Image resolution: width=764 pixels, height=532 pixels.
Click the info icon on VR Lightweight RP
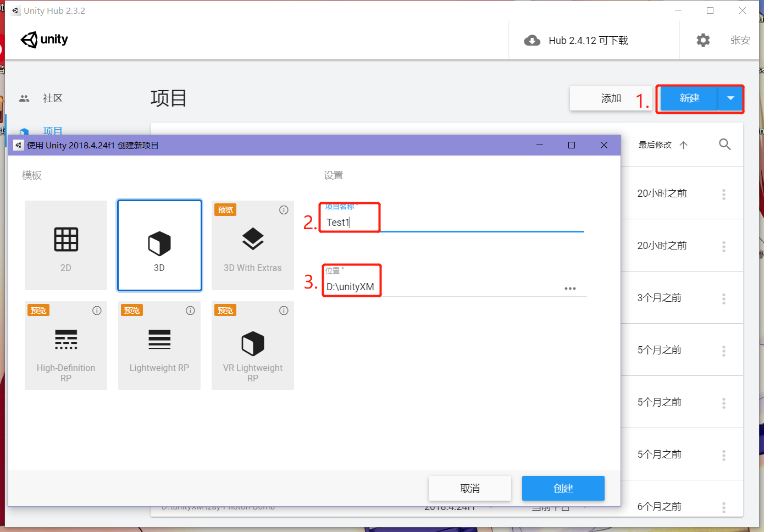(284, 310)
